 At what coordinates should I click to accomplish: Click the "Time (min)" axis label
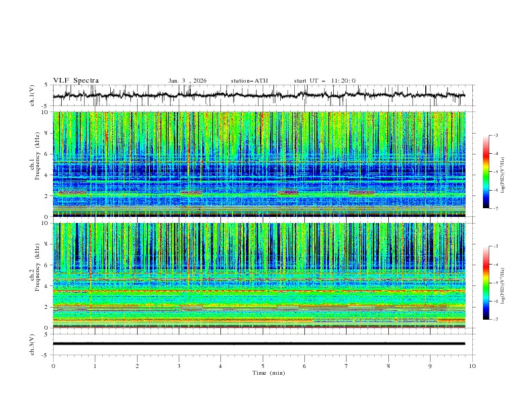[269, 373]
